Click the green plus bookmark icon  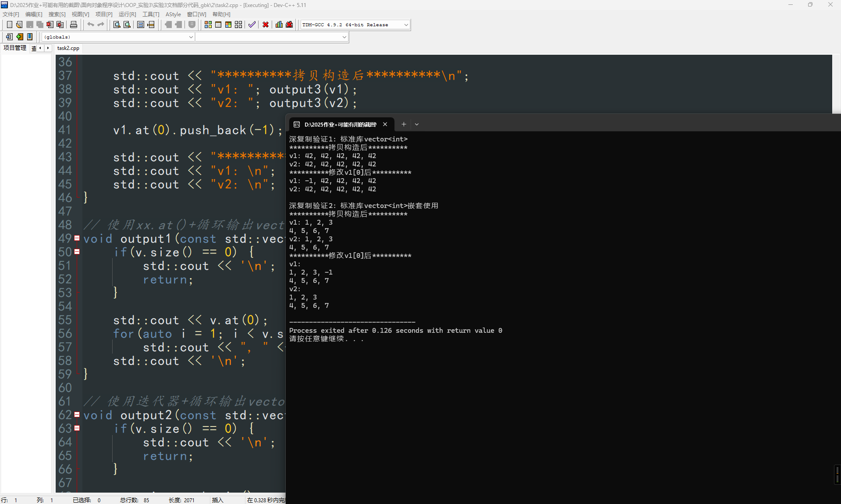[x=20, y=37]
